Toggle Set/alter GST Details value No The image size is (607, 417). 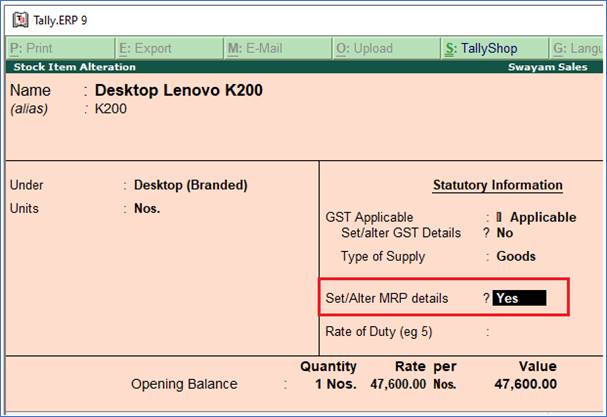505,233
